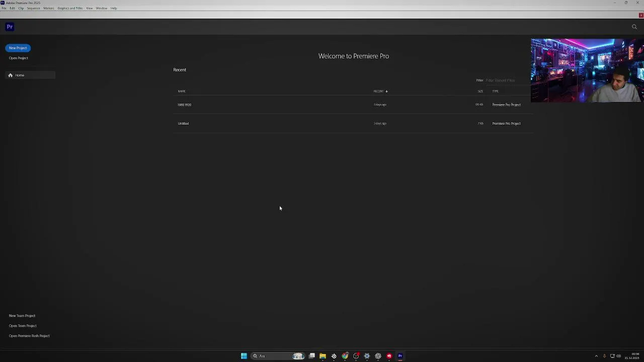Click the New Project button

[18, 48]
